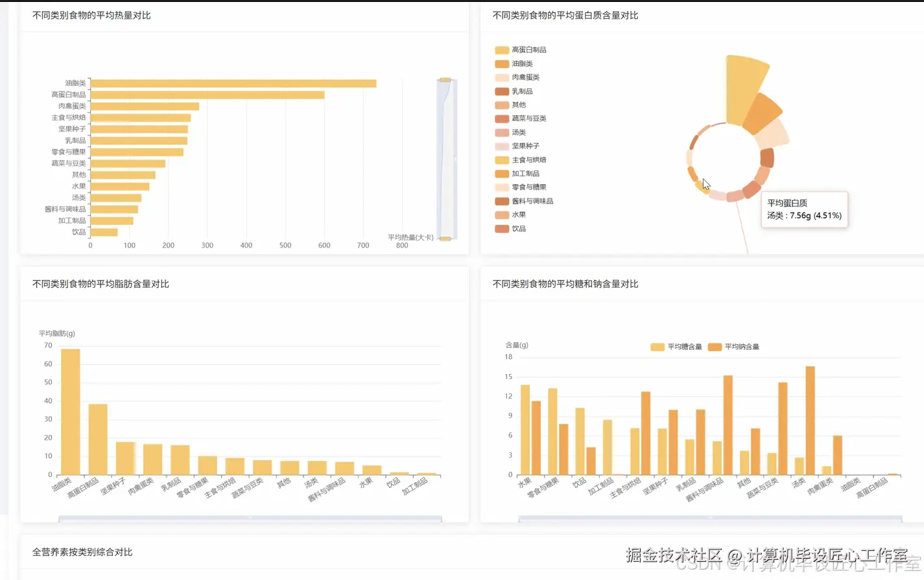Click the 酱料与调味品 bar in calorie chart
This screenshot has height=580, width=924.
click(x=114, y=209)
